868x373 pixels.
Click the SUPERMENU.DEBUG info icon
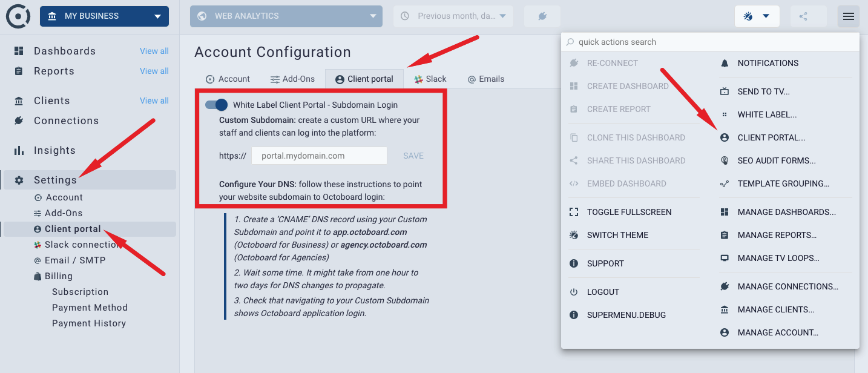tap(574, 315)
